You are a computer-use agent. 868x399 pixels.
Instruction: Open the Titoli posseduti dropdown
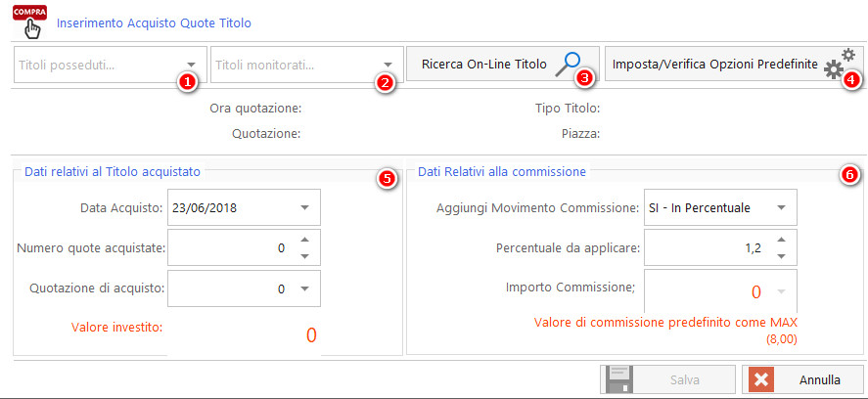(191, 65)
